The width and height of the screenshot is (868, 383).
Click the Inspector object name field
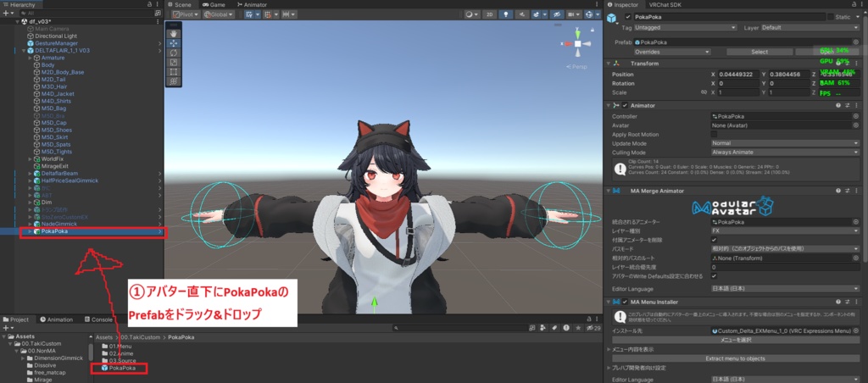pyautogui.click(x=730, y=17)
